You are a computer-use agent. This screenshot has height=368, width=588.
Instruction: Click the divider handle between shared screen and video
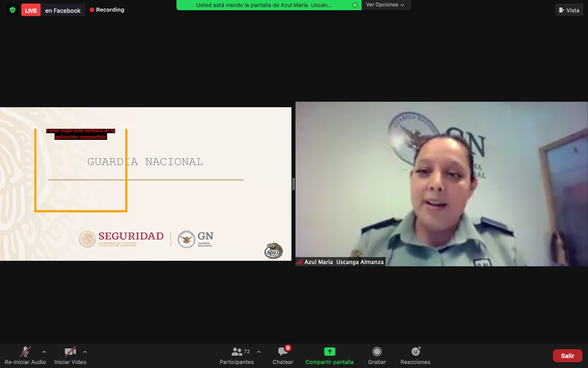294,184
